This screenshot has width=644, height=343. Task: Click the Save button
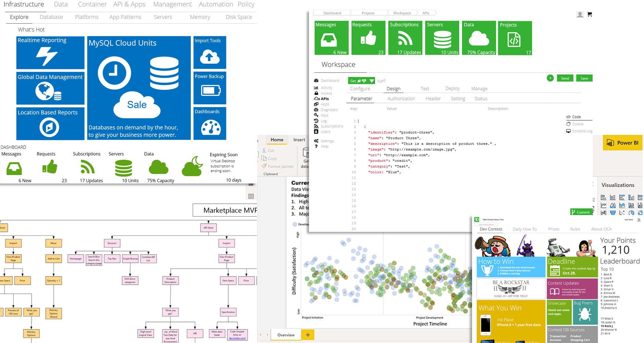point(584,78)
